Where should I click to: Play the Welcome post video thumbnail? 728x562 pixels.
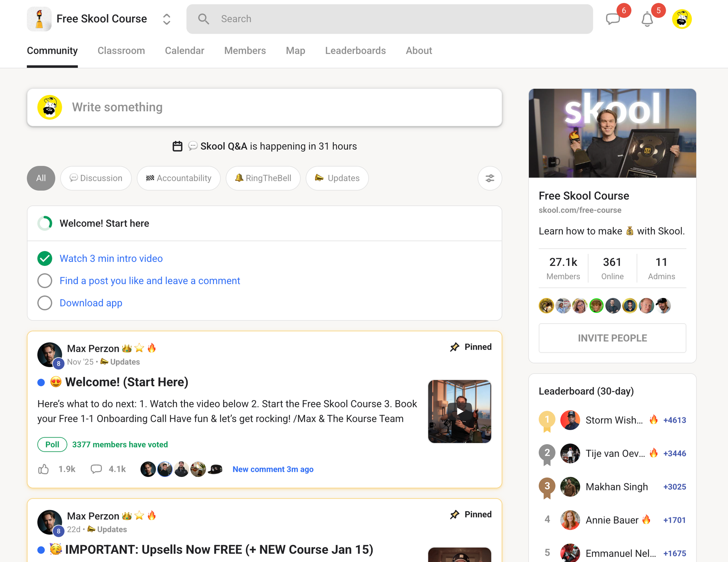coord(460,411)
